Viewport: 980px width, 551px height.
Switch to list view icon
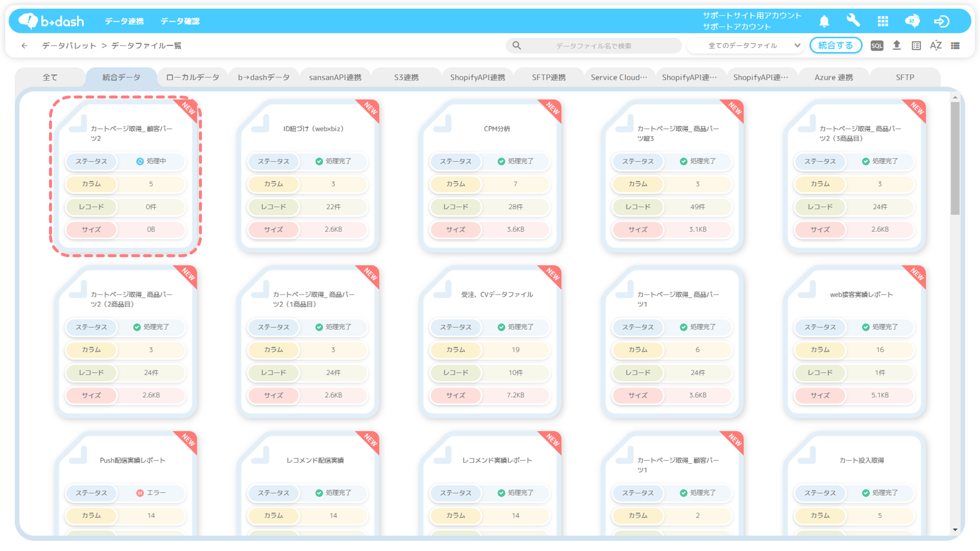coord(955,46)
